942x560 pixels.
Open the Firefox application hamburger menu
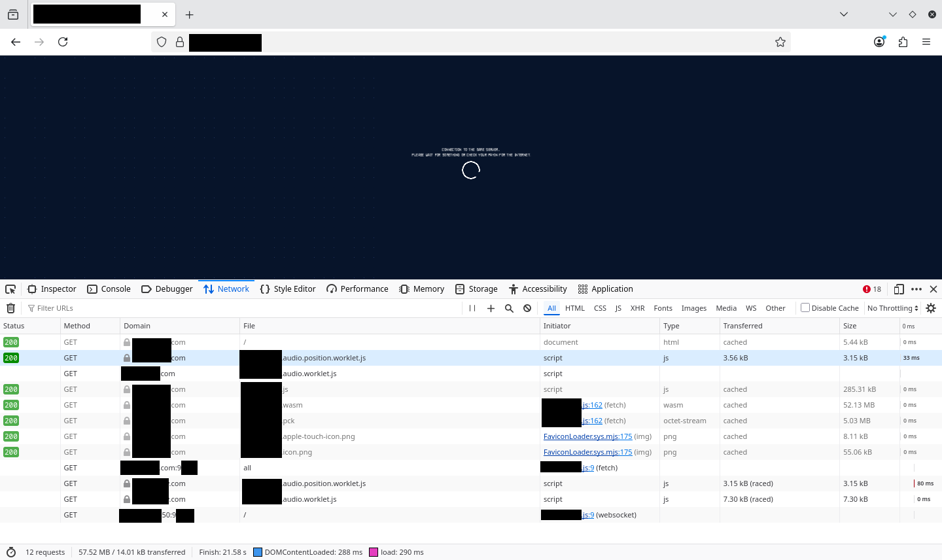click(926, 42)
